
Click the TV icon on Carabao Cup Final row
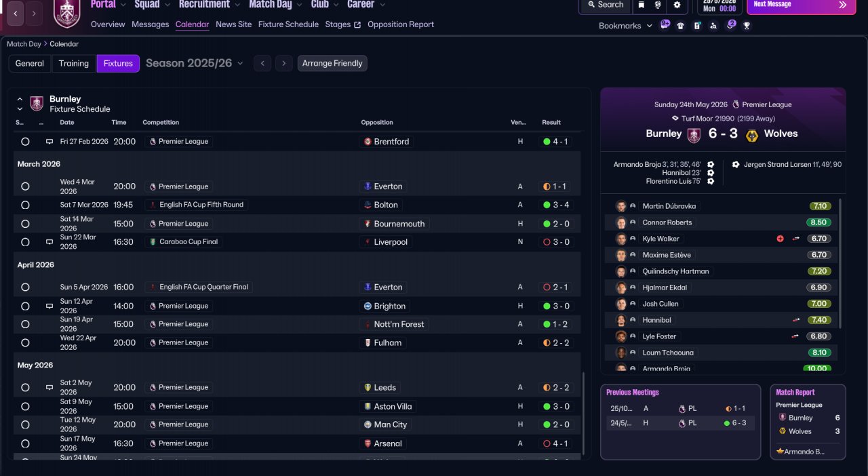pos(49,241)
